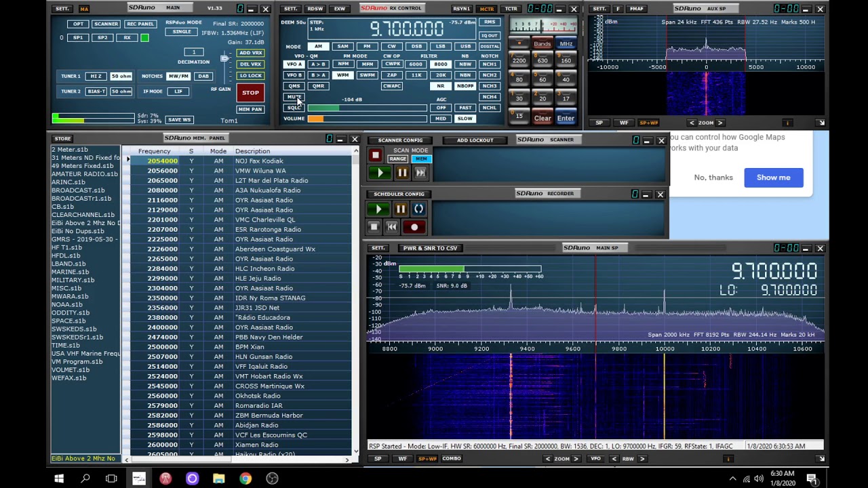Select MEM scan mode
The height and width of the screenshot is (488, 868).
coord(421,159)
